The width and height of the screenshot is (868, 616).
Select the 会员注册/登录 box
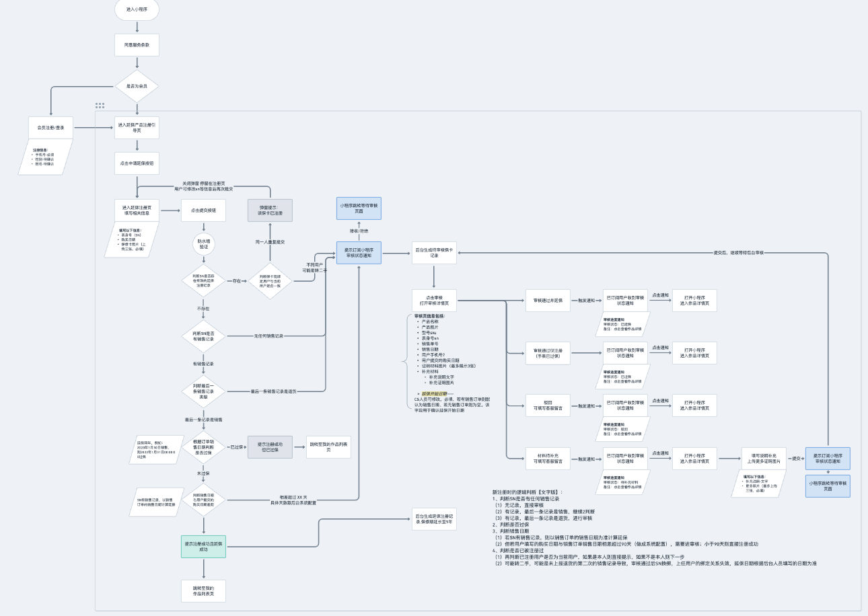[51, 127]
